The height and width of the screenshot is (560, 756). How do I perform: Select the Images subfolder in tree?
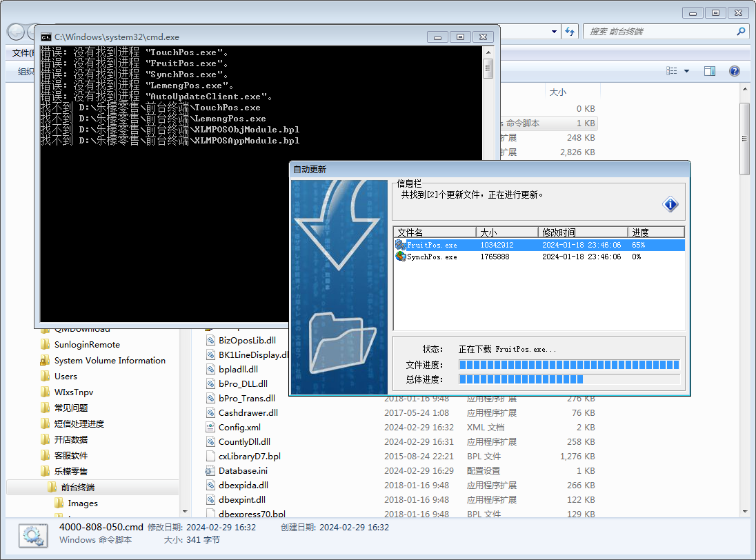[x=83, y=503]
